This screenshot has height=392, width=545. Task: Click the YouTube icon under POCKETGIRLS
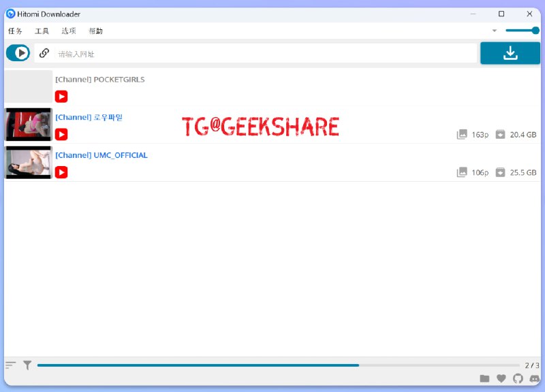61,97
